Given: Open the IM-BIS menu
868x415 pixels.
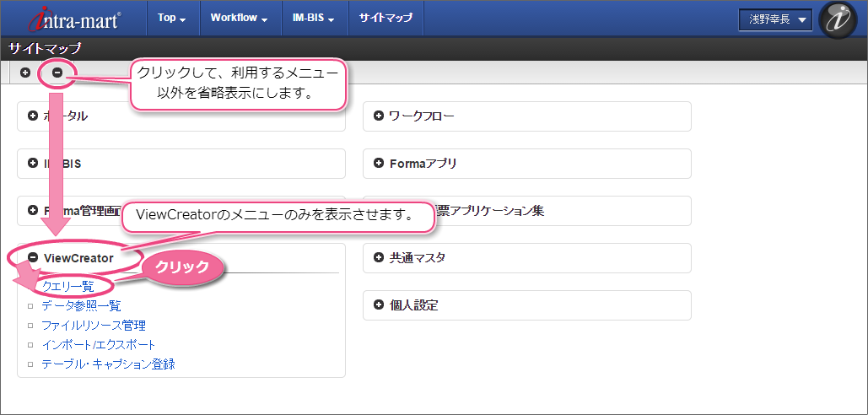Looking at the screenshot, I should [x=313, y=18].
